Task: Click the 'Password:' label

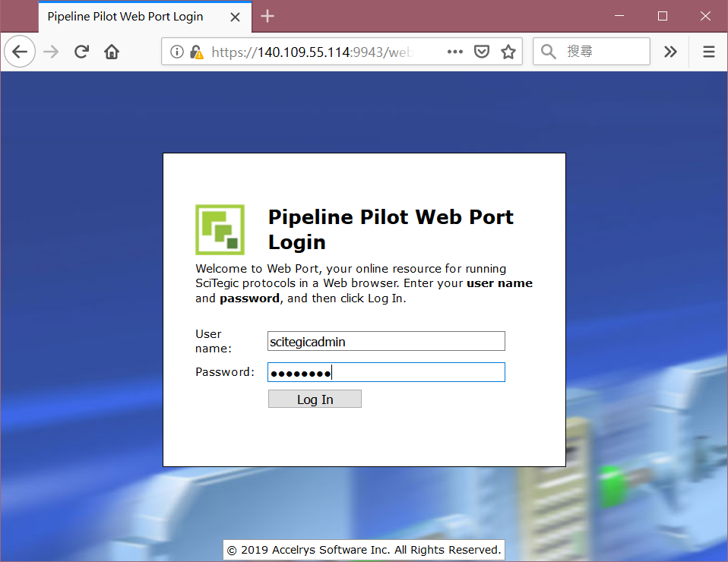Action: tap(225, 371)
